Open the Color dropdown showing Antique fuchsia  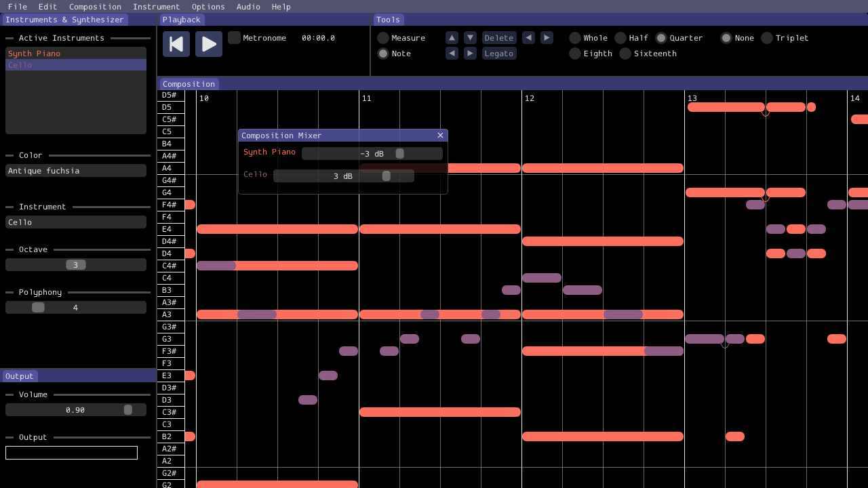point(76,171)
